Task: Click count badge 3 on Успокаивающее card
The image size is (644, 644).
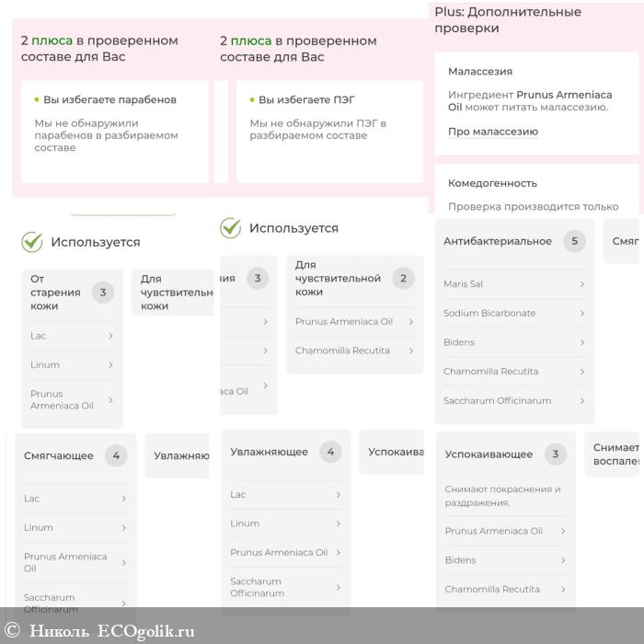Action: pyautogui.click(x=555, y=454)
